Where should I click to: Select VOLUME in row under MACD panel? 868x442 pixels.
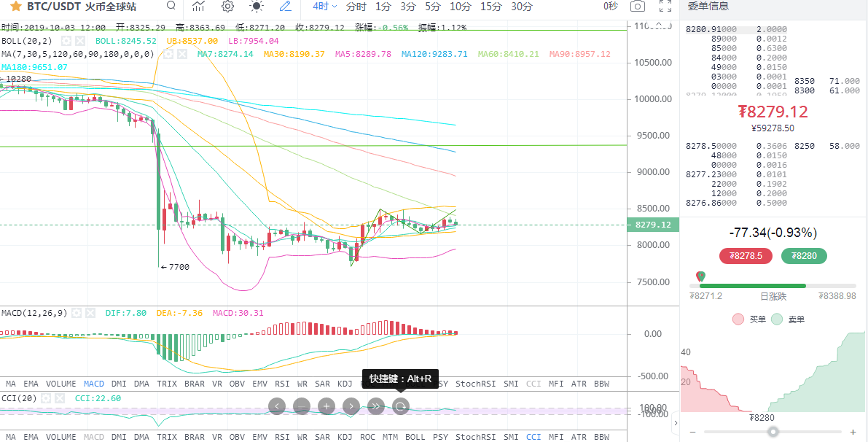click(x=61, y=384)
